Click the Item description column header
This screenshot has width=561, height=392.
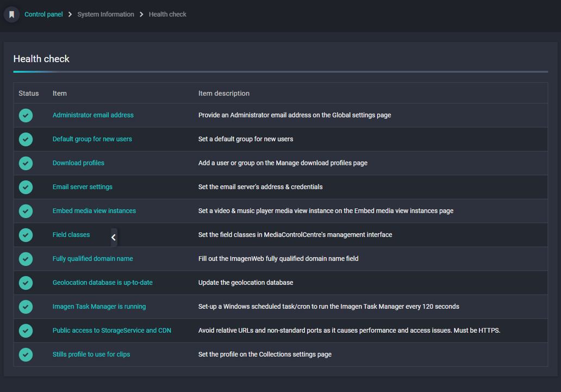224,94
